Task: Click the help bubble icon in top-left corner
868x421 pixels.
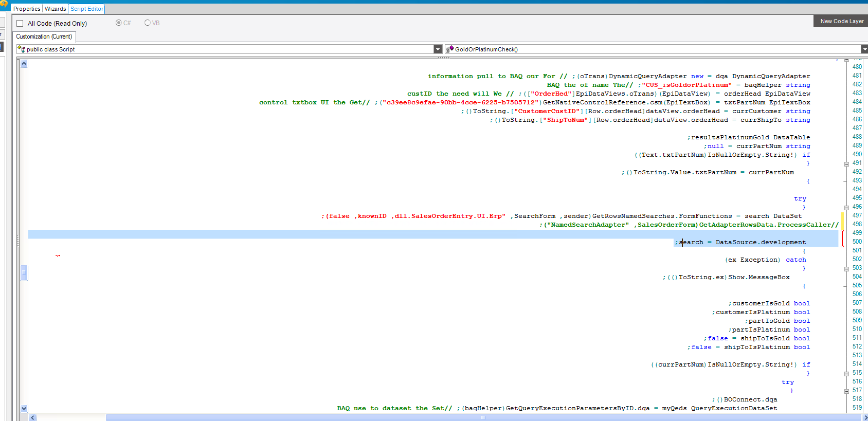Action: [x=4, y=4]
